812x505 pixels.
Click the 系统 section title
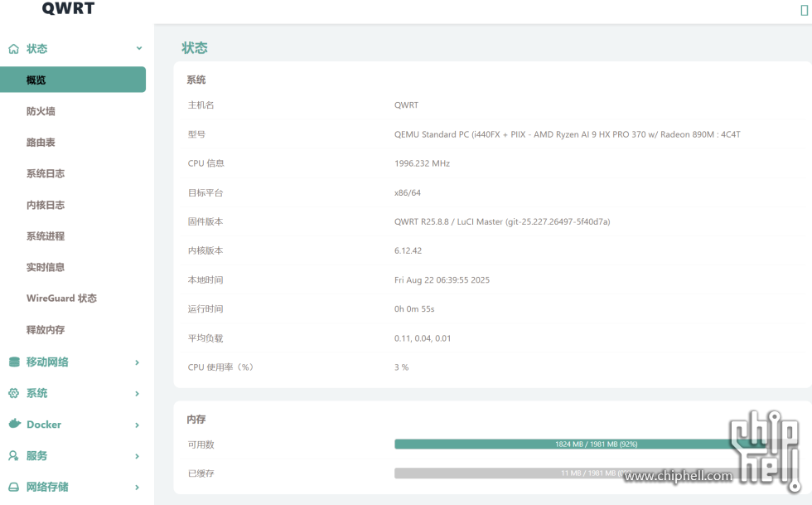pyautogui.click(x=196, y=80)
